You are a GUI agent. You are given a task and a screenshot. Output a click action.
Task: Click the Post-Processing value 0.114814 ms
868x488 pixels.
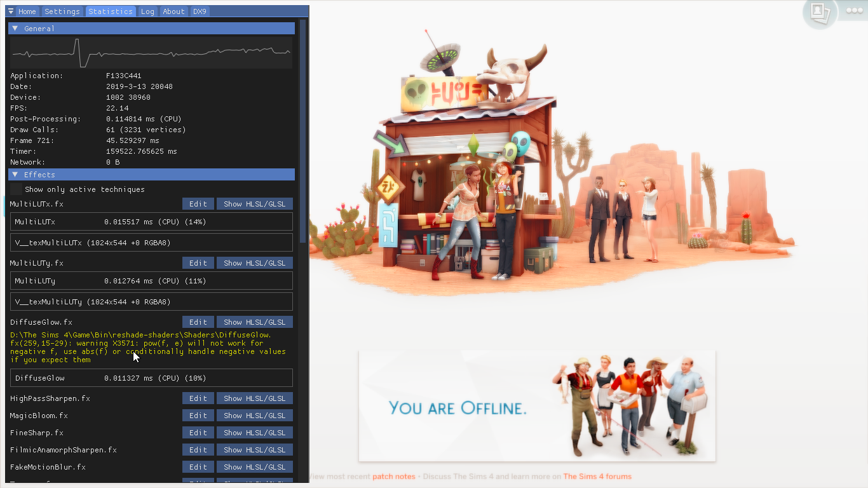tap(144, 119)
